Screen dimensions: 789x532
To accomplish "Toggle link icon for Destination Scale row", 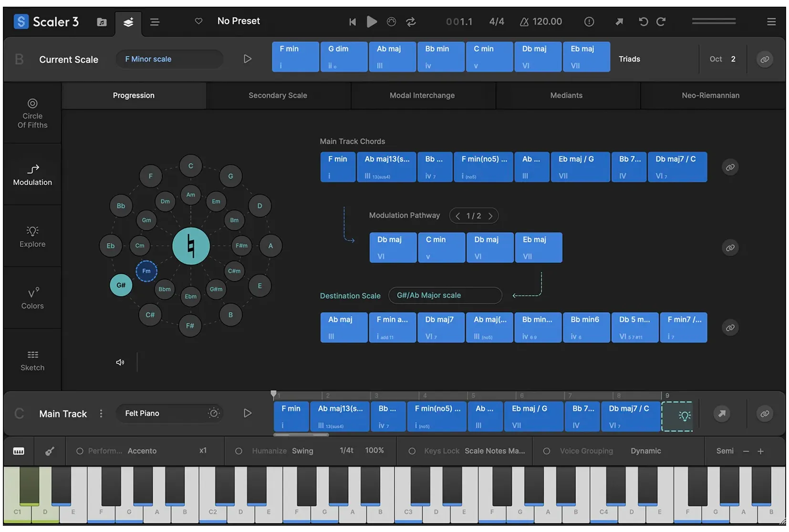I will click(730, 328).
